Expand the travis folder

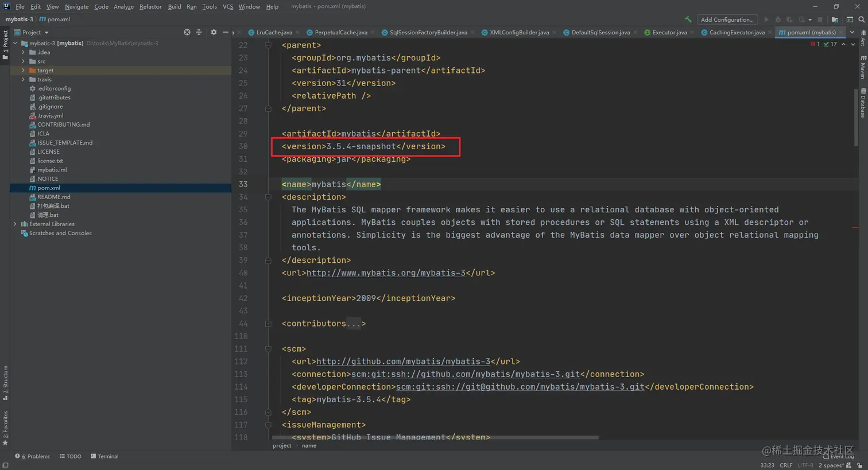click(x=24, y=79)
